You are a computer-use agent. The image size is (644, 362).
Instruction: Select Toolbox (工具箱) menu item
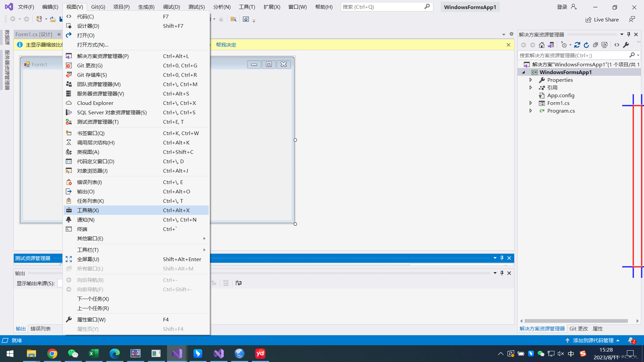coord(88,210)
